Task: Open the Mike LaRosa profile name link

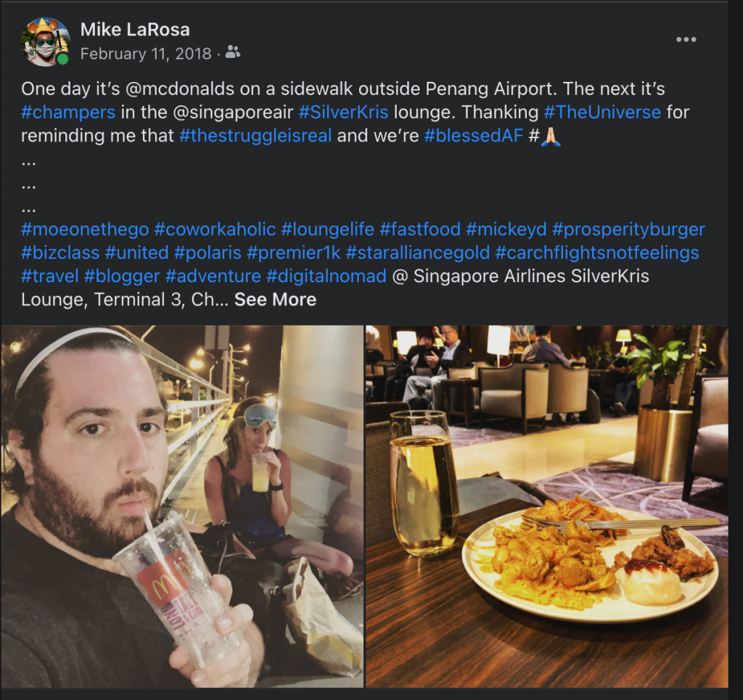Action: [x=135, y=29]
